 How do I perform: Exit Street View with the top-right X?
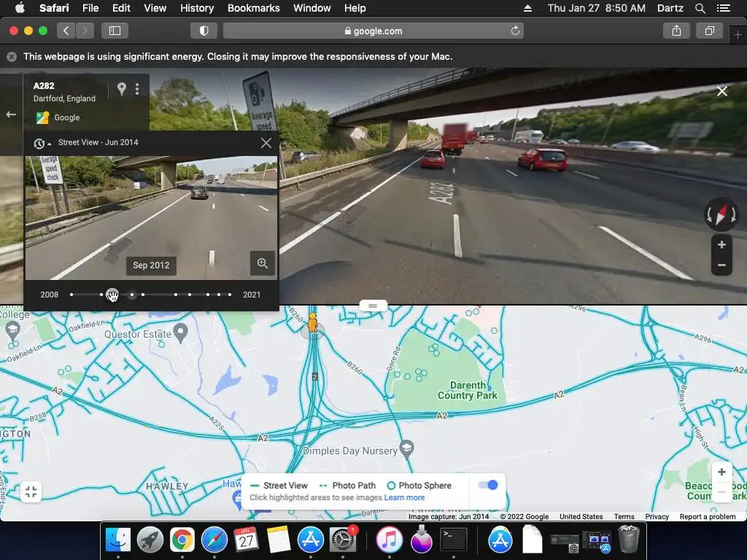pyautogui.click(x=722, y=91)
